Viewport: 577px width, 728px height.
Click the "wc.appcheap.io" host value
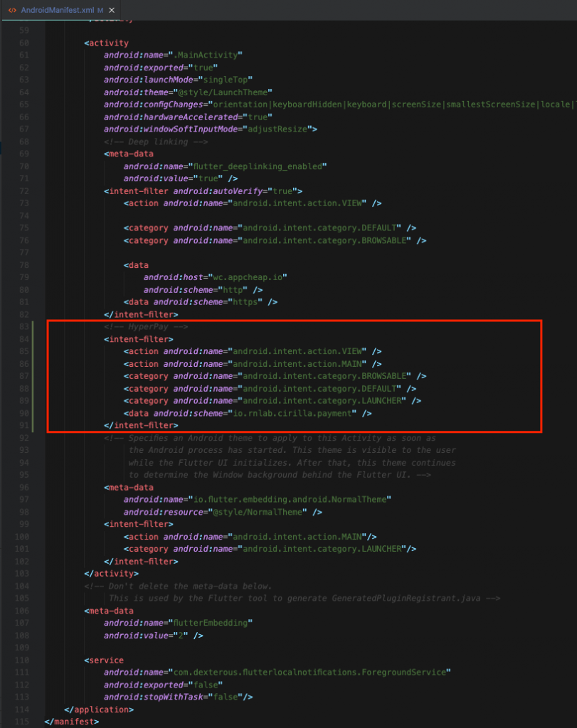pos(251,277)
